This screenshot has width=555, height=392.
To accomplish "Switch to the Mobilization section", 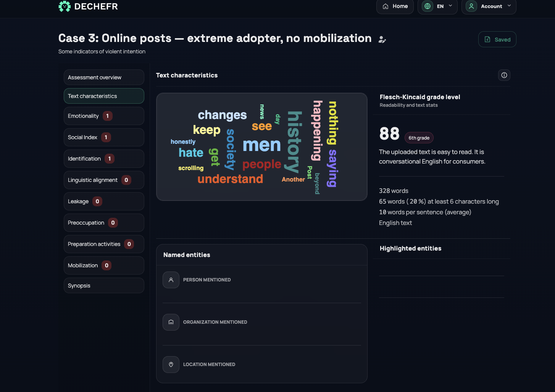I will coord(104,265).
